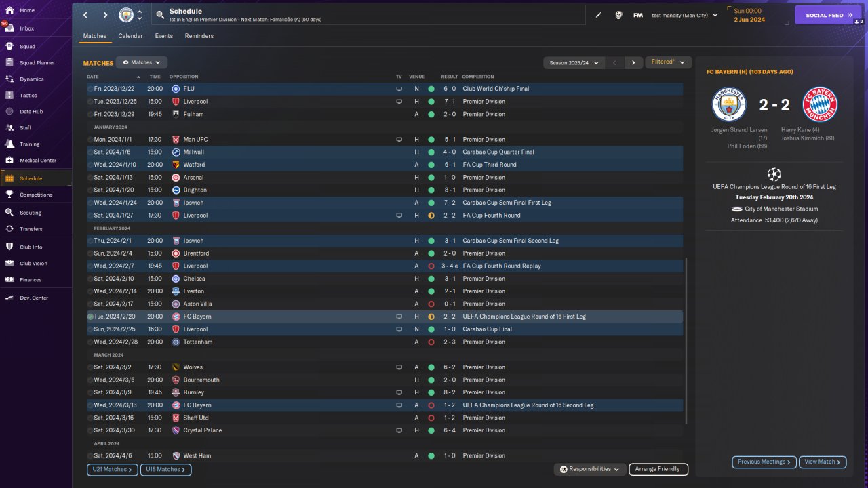Screen dimensions: 868x488
Task: Switch to the Reminders tab
Action: pos(199,36)
